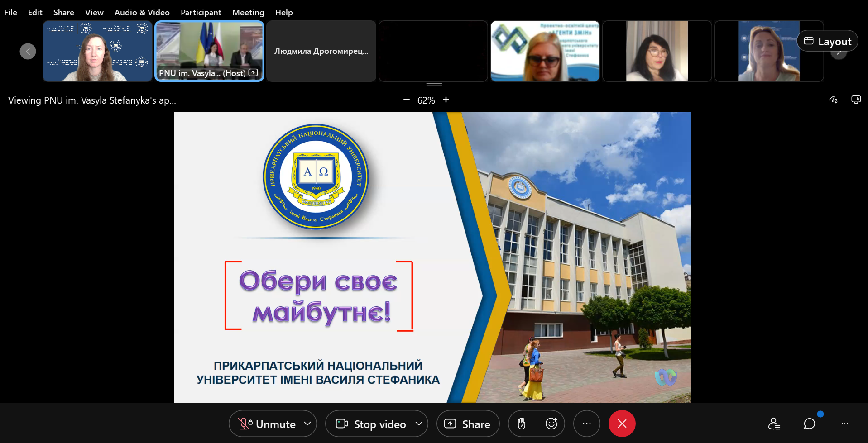
Task: Click the red leave meeting button
Action: pos(622,424)
